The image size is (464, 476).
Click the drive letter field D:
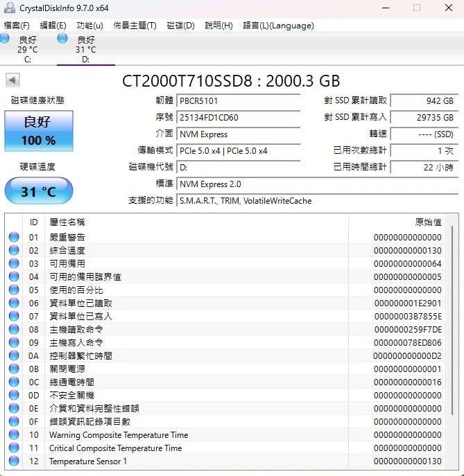[239, 167]
